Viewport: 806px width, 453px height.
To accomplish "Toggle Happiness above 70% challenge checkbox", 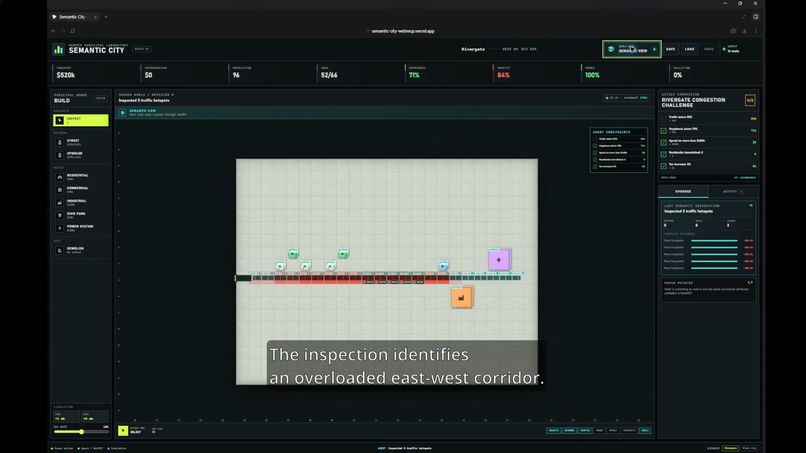I will point(664,131).
